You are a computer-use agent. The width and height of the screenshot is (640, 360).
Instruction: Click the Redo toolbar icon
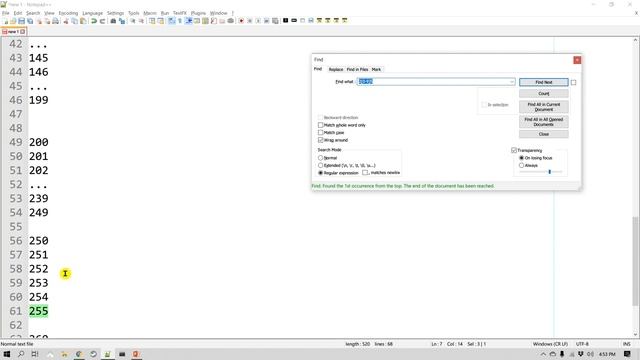[102, 21]
